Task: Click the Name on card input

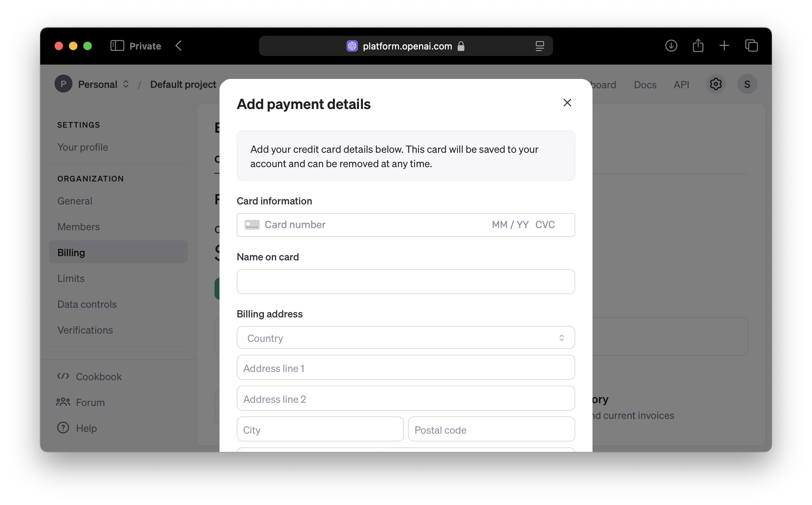Action: point(406,282)
